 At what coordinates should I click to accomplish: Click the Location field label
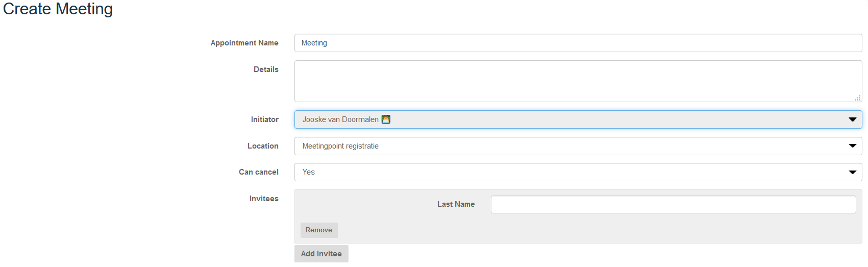click(263, 146)
